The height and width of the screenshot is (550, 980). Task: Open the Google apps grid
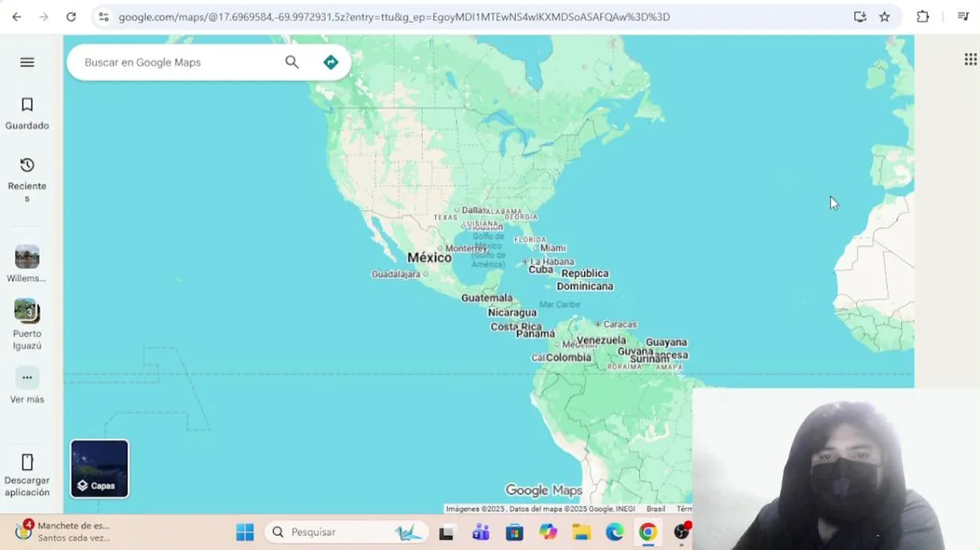point(970,59)
